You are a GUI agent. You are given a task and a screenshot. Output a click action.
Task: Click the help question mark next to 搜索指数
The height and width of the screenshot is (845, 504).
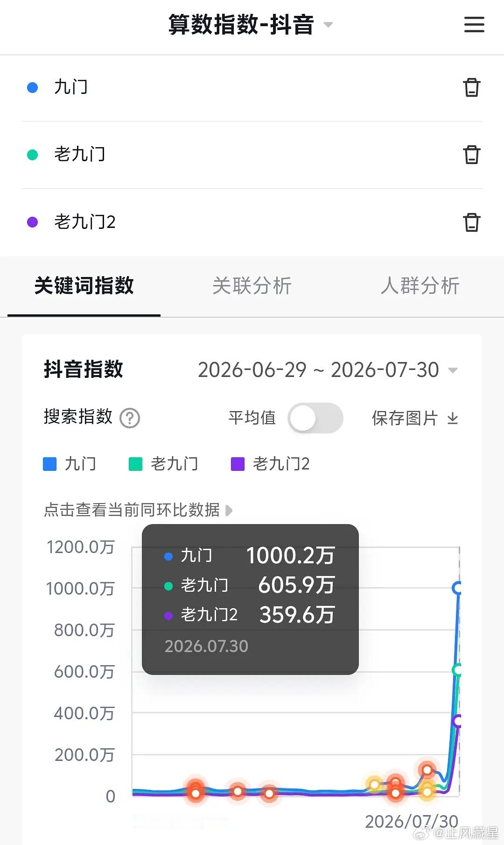pyautogui.click(x=130, y=418)
